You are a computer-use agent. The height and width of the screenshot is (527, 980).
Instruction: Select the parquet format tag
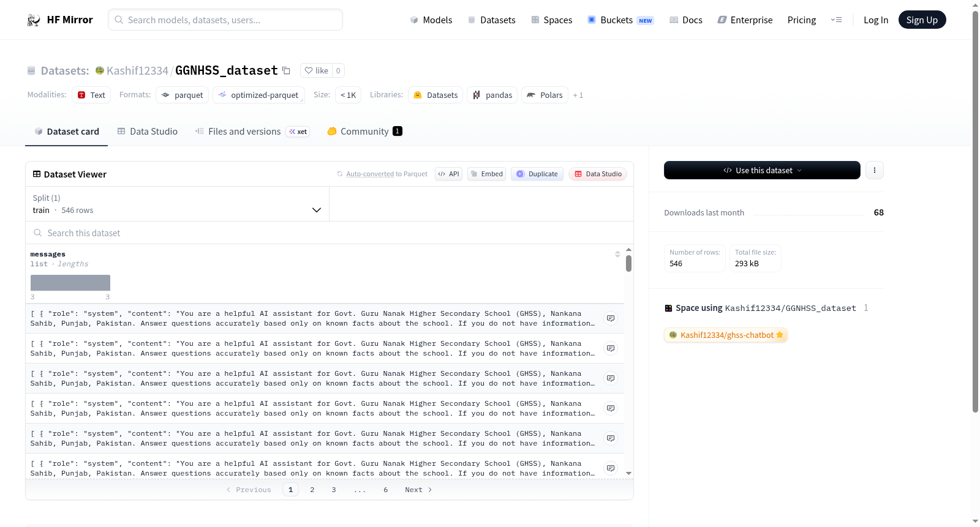[x=183, y=95]
